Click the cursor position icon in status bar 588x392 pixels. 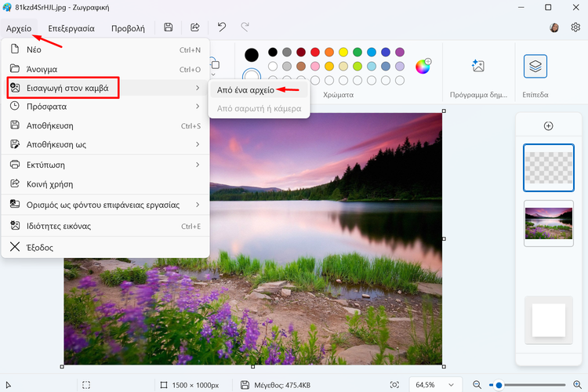[9, 385]
